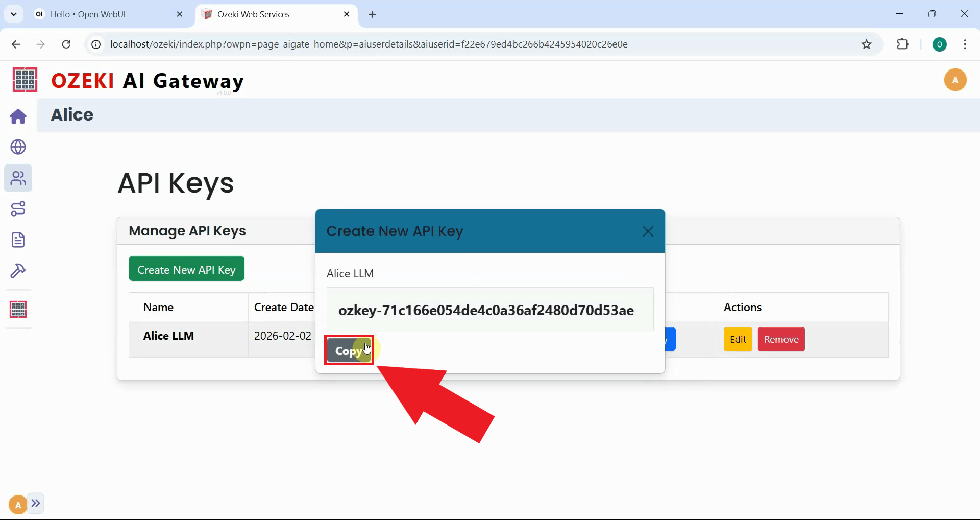
Task: Expand the sidebar with the double chevron
Action: tap(36, 504)
